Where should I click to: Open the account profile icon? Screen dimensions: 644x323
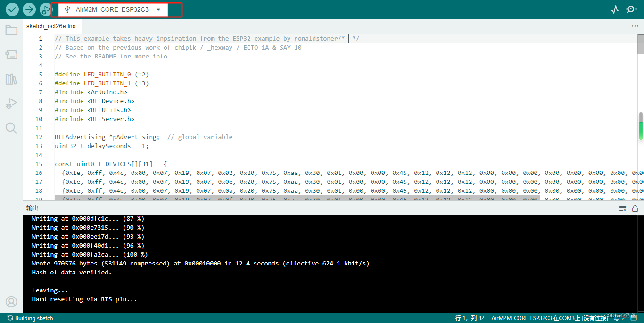(11, 302)
